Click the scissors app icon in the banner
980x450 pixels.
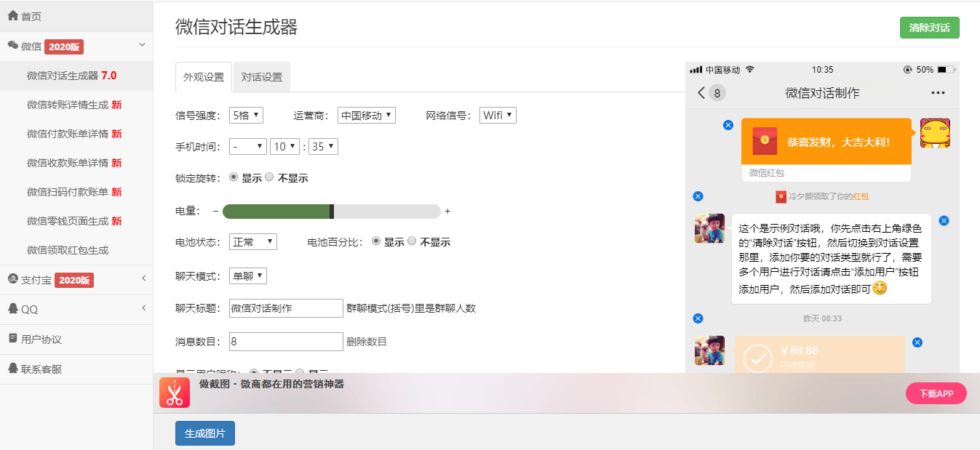(174, 393)
